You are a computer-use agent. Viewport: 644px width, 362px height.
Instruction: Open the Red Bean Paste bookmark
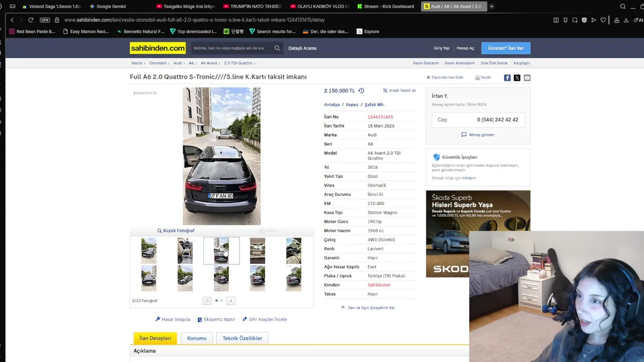tap(32, 31)
